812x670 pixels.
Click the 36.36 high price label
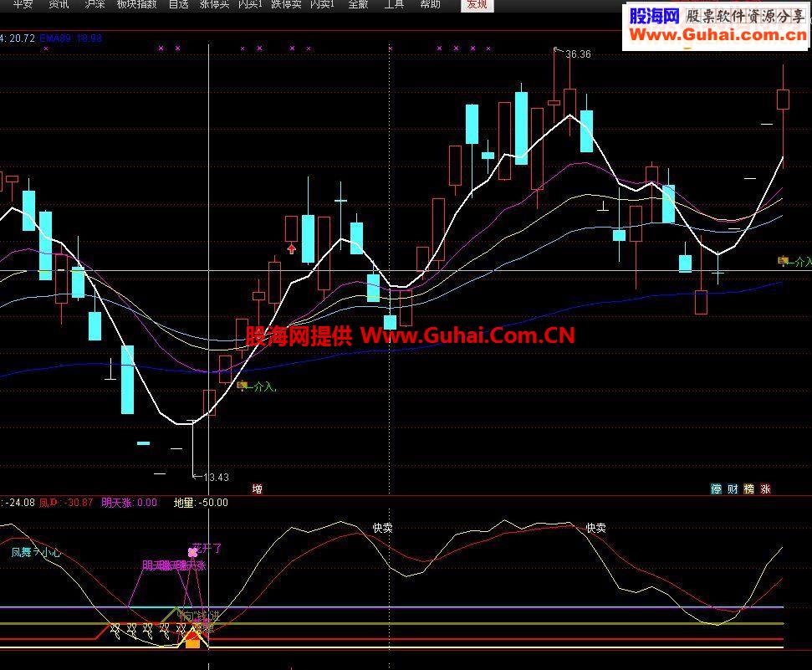click(x=578, y=54)
